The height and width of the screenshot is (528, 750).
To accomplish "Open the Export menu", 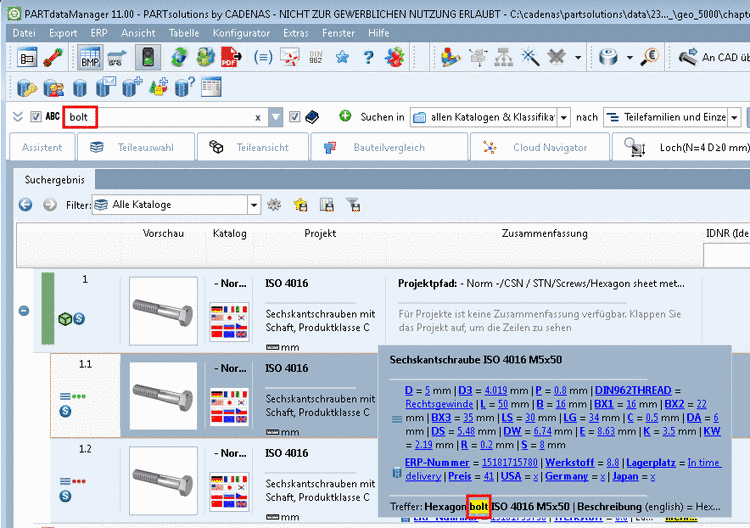I will tap(63, 33).
